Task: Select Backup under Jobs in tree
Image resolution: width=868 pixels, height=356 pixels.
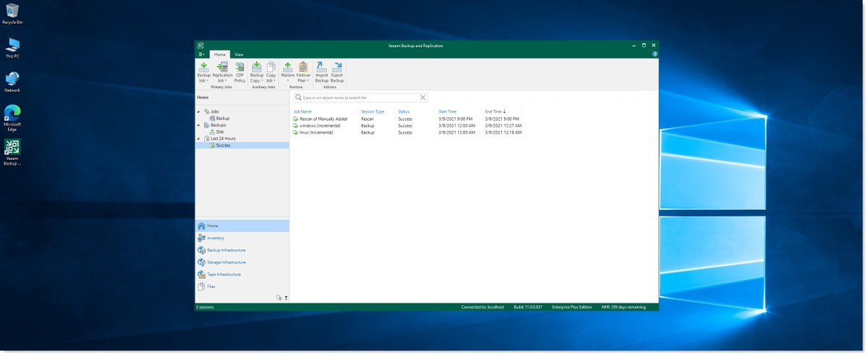Action: click(x=223, y=118)
